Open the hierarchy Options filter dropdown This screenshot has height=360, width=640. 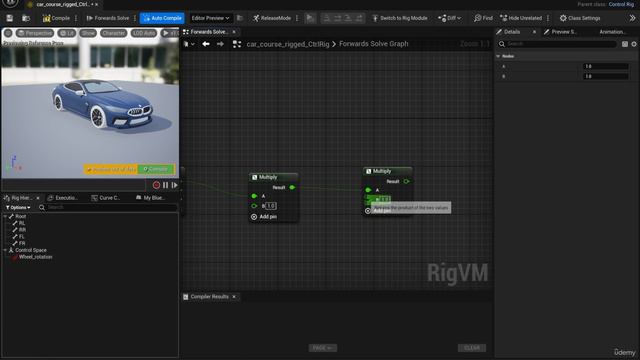18,207
